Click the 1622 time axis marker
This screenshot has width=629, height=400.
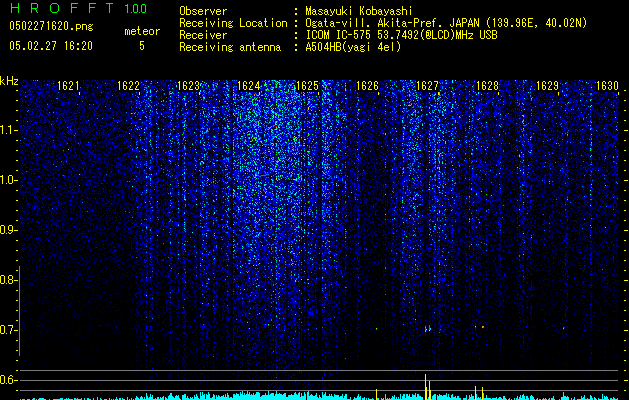[x=128, y=86]
